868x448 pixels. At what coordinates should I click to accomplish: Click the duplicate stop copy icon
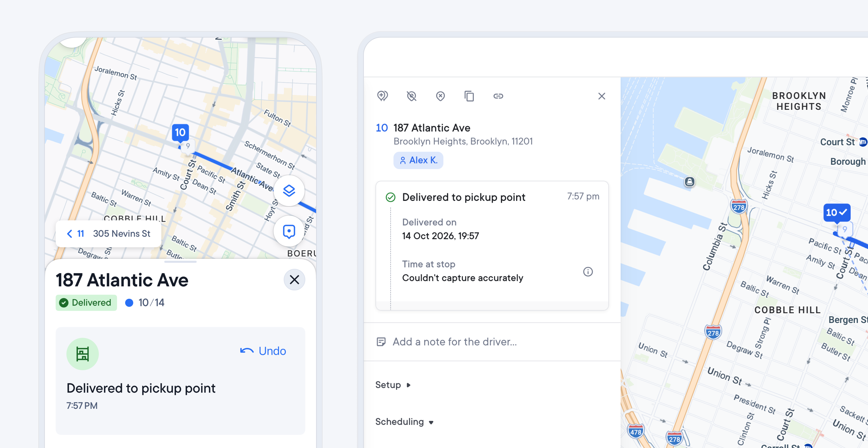point(469,96)
